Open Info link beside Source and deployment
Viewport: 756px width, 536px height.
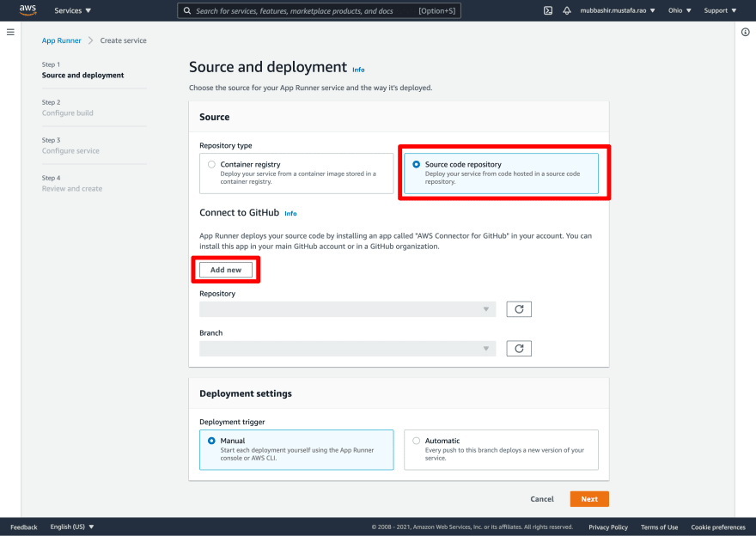(358, 70)
